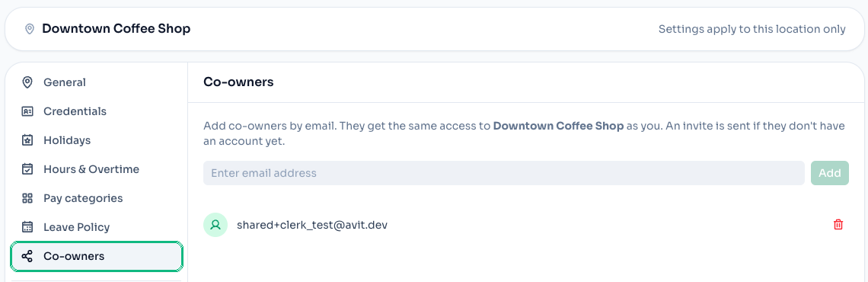Click the Add co-owner button

coord(830,173)
